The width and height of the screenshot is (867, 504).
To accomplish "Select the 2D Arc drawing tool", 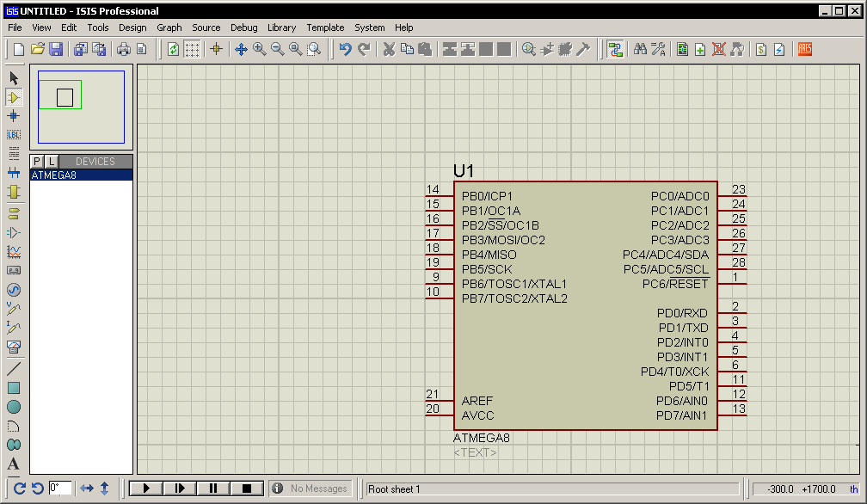I will pyautogui.click(x=14, y=426).
